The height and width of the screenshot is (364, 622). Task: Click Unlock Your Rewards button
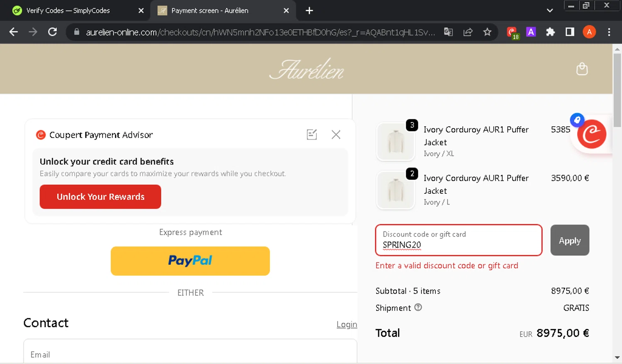click(100, 197)
